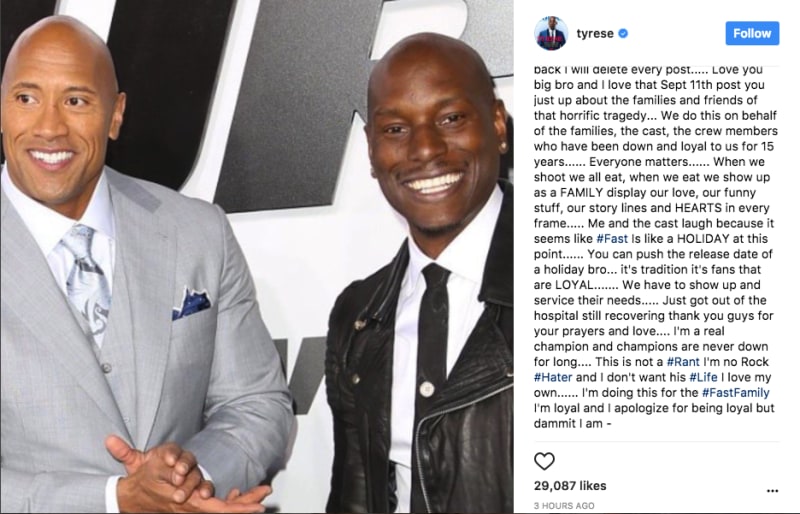The height and width of the screenshot is (514, 800).
Task: View the 29,087 likes list
Action: point(570,485)
